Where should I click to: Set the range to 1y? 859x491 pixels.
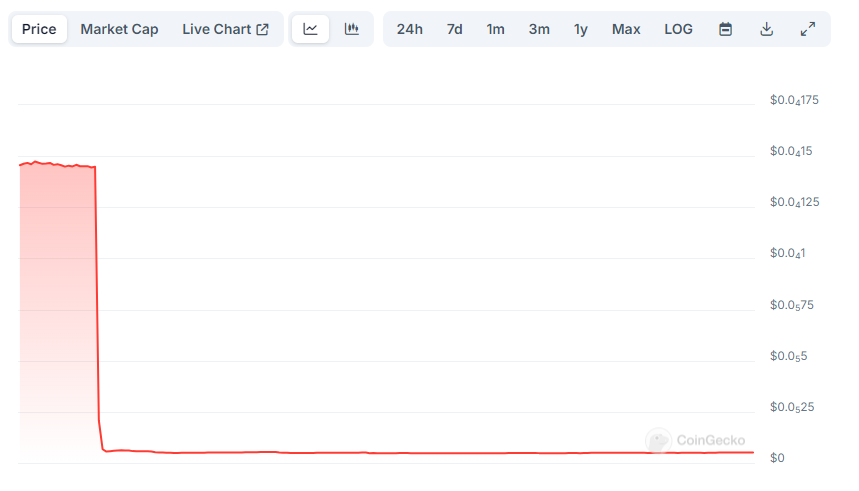(581, 29)
